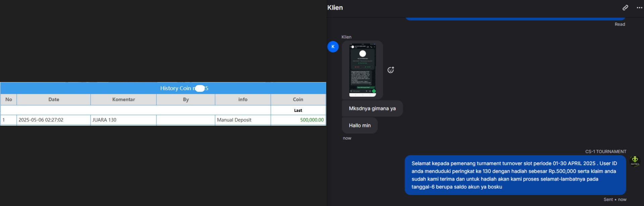Viewport: 644px width, 206px height.
Task: Click the History Coin table title
Action: click(x=184, y=88)
